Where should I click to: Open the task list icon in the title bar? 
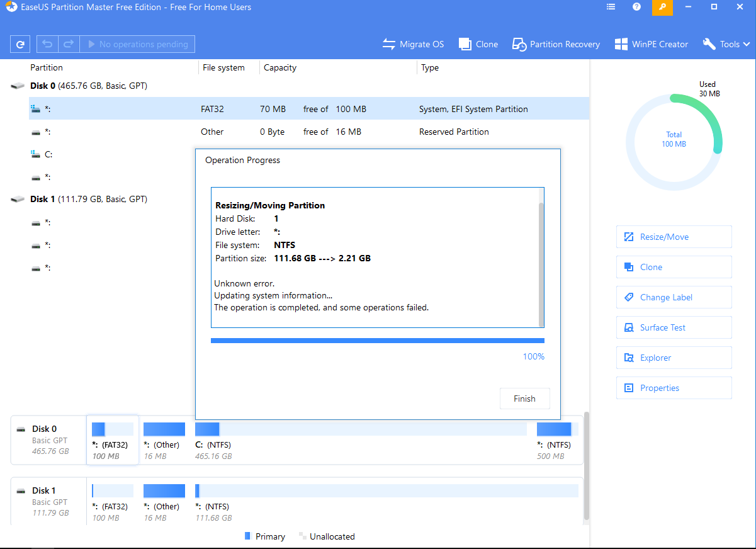[611, 7]
